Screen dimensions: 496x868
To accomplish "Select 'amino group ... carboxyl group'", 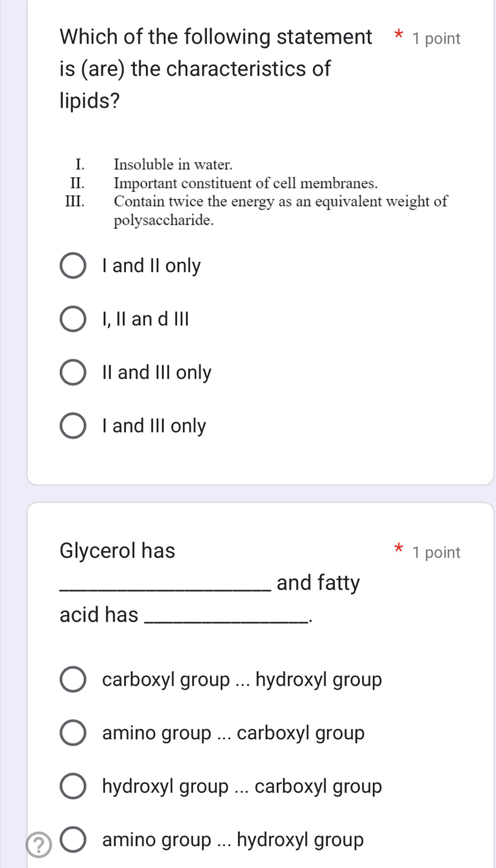I will coord(73,733).
